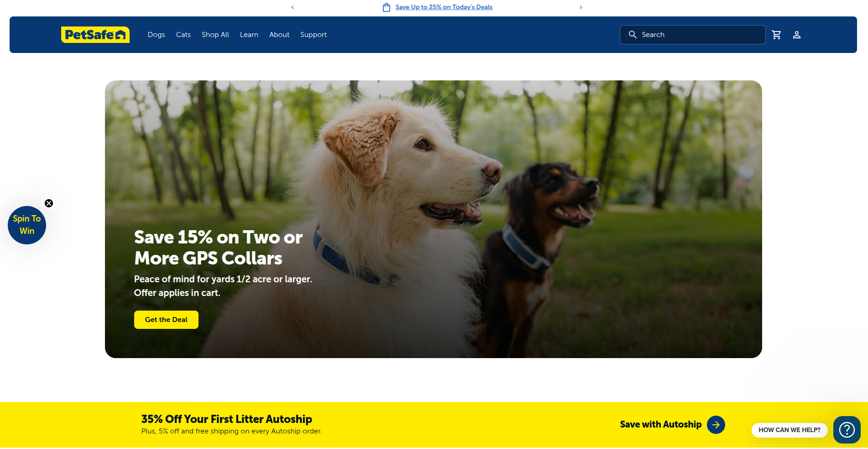Open the Cats menu
This screenshot has height=449, width=868.
coord(183,35)
